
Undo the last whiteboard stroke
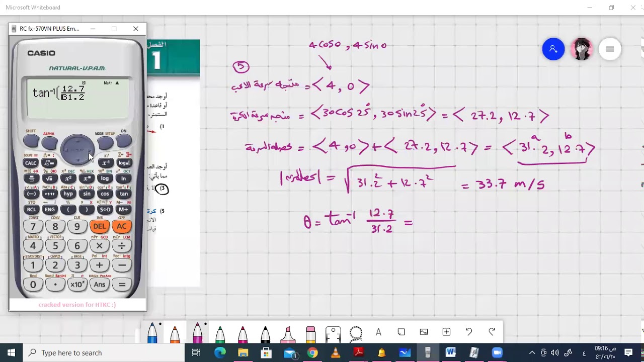[x=469, y=332]
